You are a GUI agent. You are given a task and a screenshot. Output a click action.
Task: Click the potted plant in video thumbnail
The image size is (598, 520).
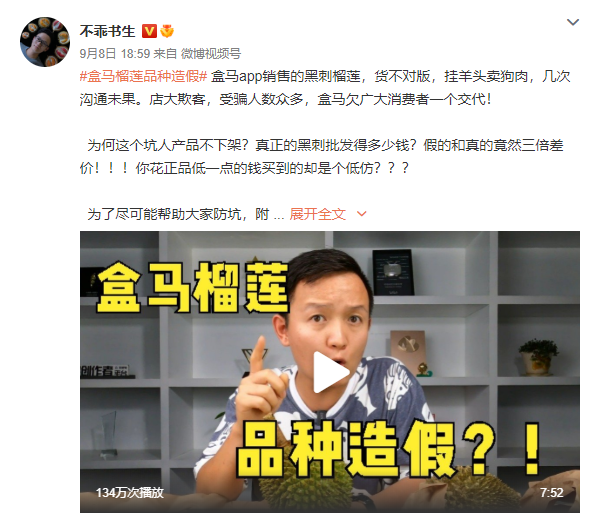539,357
